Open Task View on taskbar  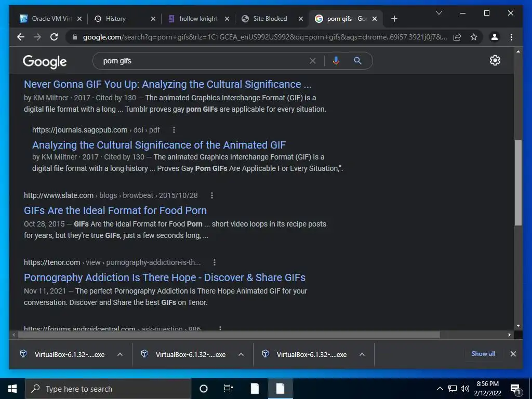(229, 389)
